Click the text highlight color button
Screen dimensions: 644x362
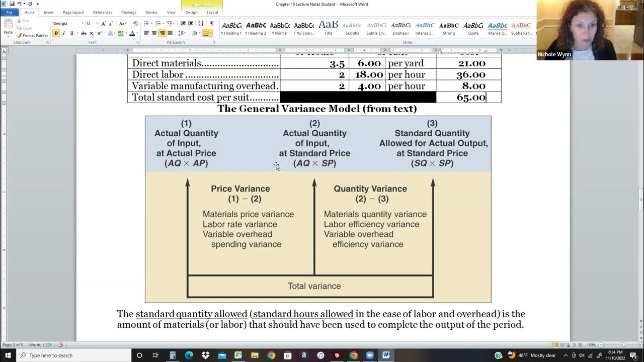point(120,33)
